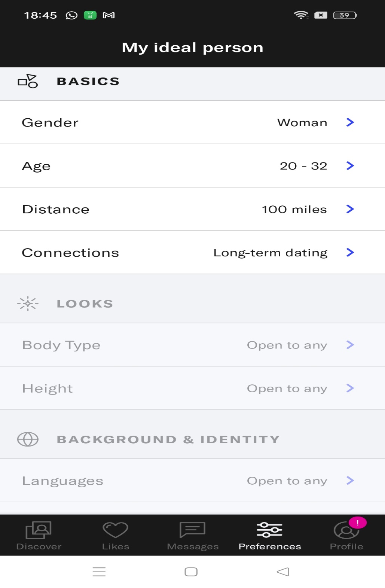Open Height preference row
385x588 pixels.
tap(192, 388)
